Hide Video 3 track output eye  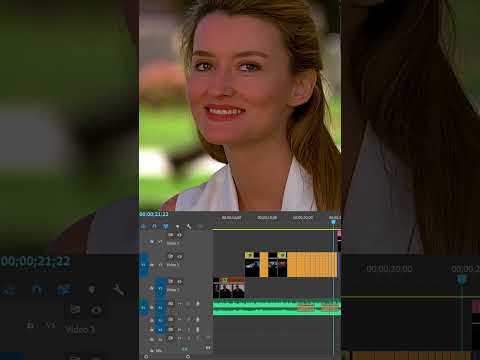click(x=180, y=235)
